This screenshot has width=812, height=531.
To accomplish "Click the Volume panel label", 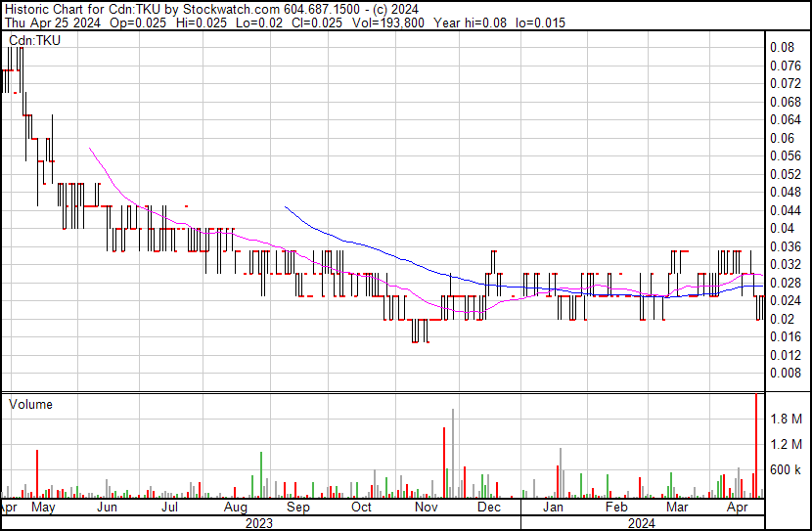I will [31, 404].
